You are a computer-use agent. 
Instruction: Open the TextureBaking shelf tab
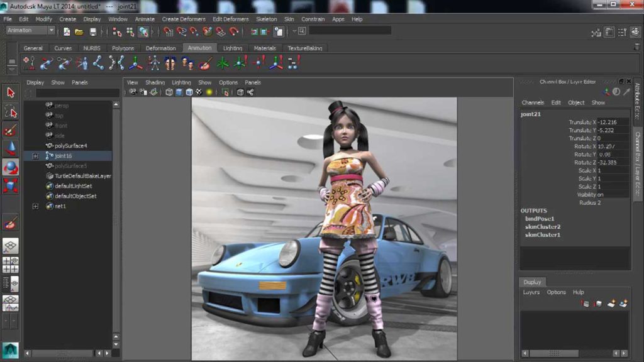pyautogui.click(x=305, y=48)
